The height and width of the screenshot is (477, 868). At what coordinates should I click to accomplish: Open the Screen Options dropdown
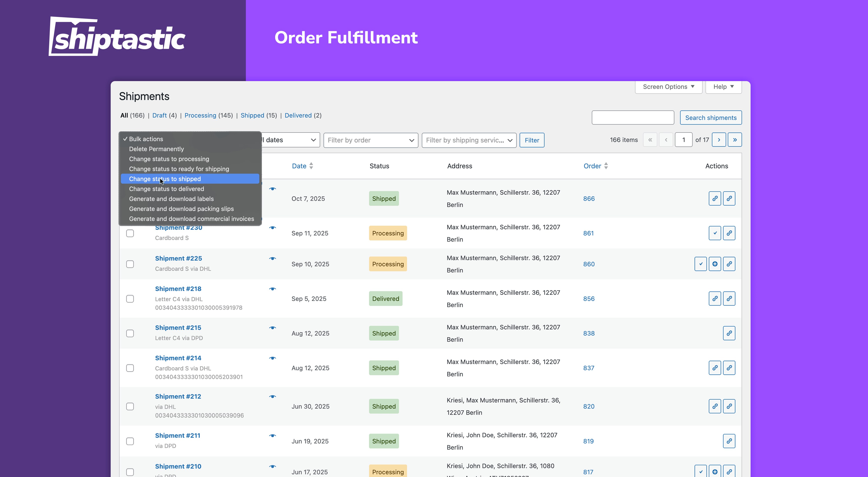668,87
